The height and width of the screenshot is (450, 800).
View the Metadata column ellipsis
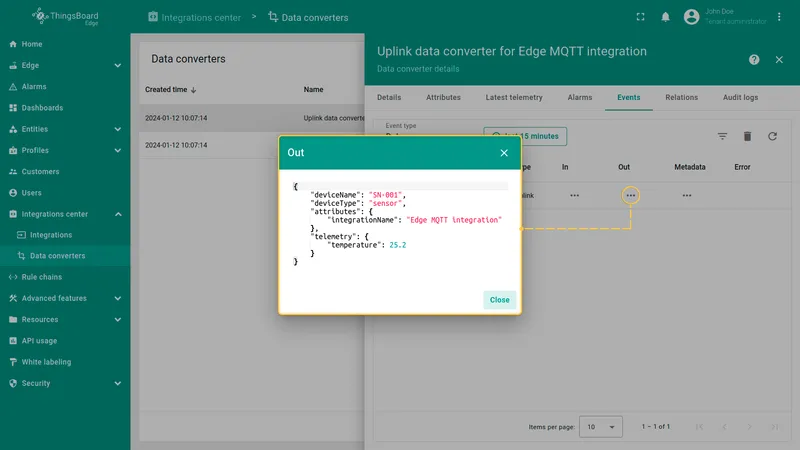point(687,195)
